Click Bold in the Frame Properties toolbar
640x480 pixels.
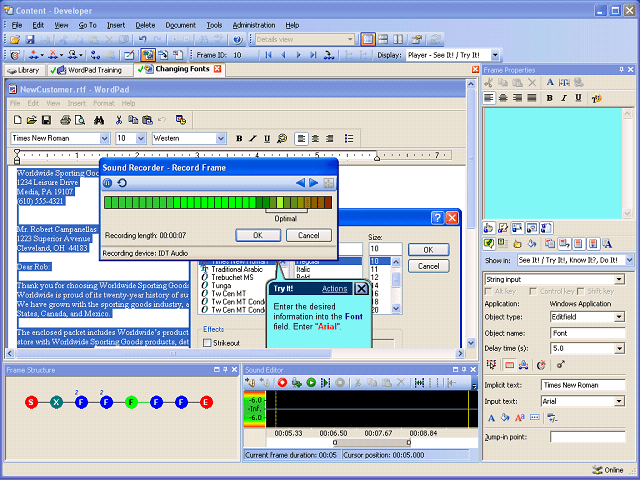tap(550, 98)
